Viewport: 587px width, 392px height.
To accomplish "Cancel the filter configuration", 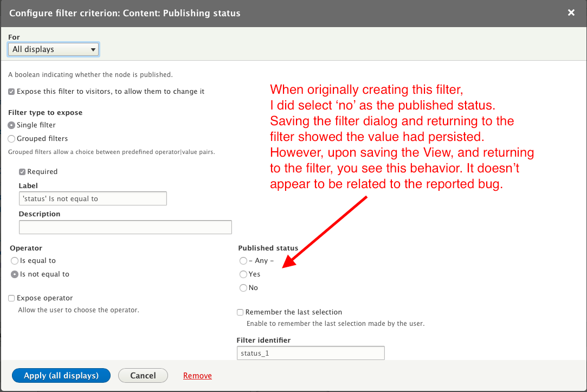I will (143, 376).
